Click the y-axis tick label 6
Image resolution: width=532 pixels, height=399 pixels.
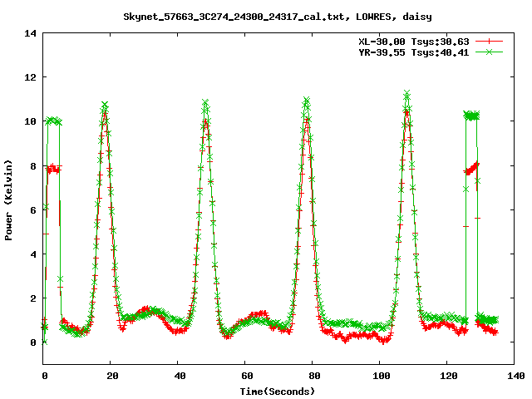point(33,210)
